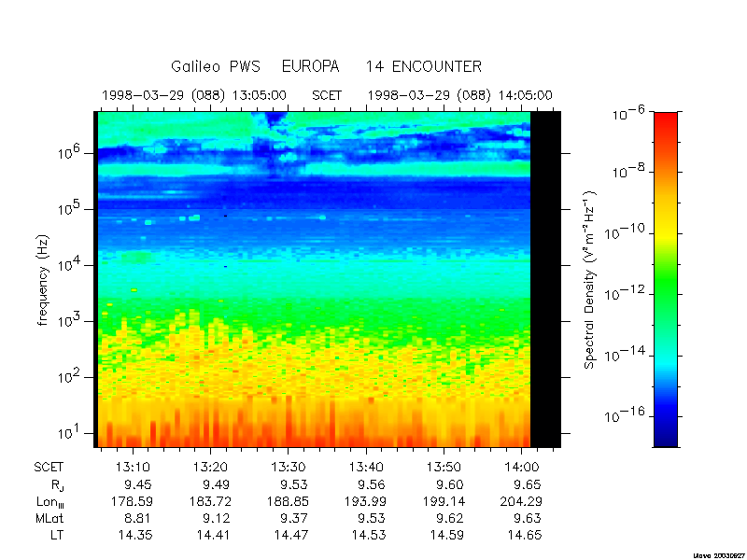Click the colorbar label '10^-10'
This screenshot has width=747, height=560.
click(626, 231)
